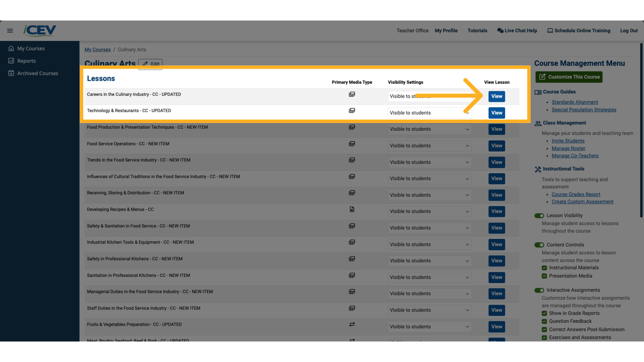
Task: Click media icon for Receiving, Storing & Distribution
Action: point(352,193)
